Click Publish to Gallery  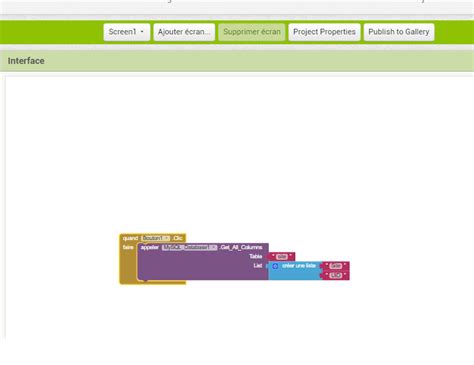399,32
